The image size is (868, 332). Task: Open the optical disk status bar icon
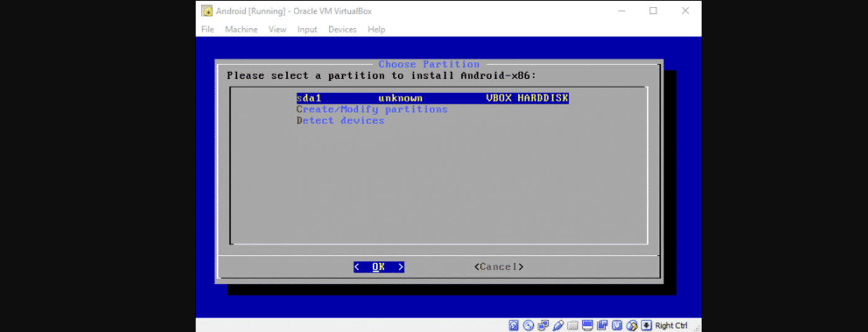click(x=528, y=325)
